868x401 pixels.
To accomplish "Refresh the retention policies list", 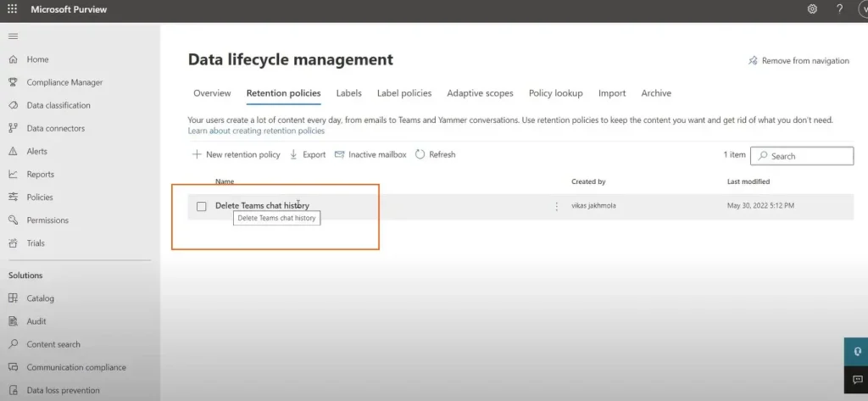I will 435,155.
